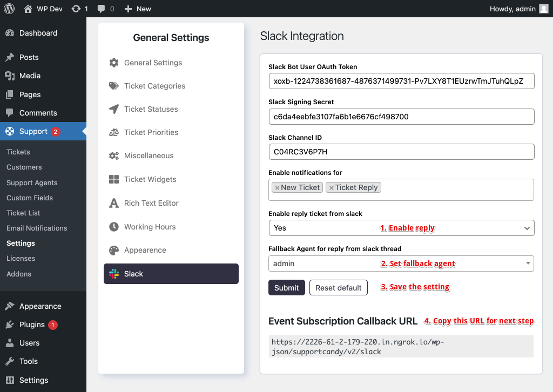
Task: Open the WP Dev home icon
Action: [x=28, y=9]
